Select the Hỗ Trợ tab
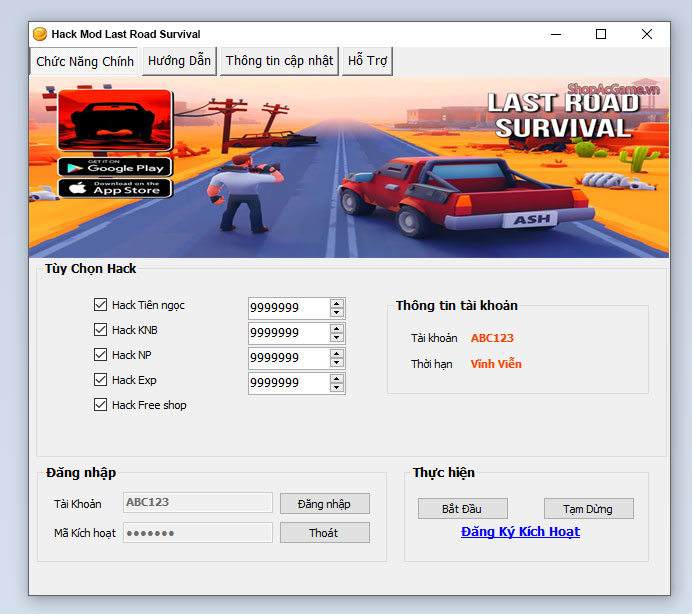693x616 pixels. pos(367,61)
